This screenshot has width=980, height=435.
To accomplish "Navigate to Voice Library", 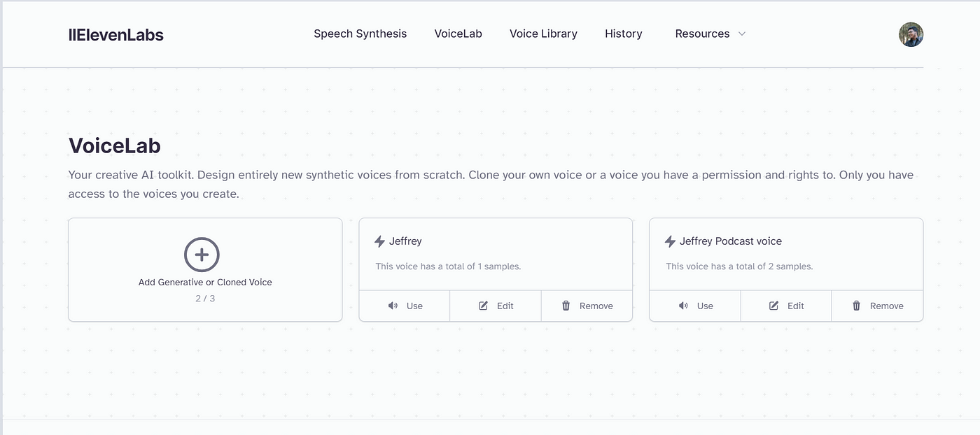I will (543, 34).
